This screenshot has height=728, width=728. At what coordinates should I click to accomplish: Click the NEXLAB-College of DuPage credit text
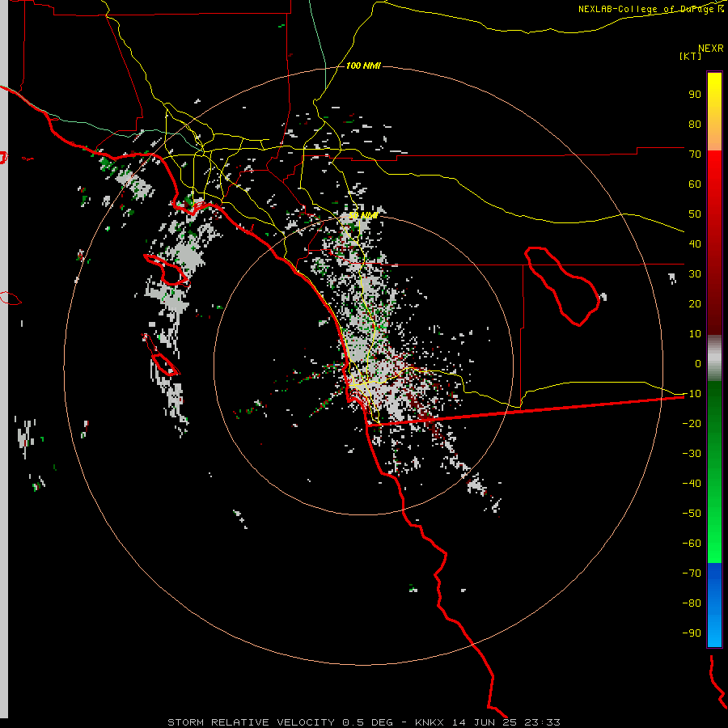[650, 9]
